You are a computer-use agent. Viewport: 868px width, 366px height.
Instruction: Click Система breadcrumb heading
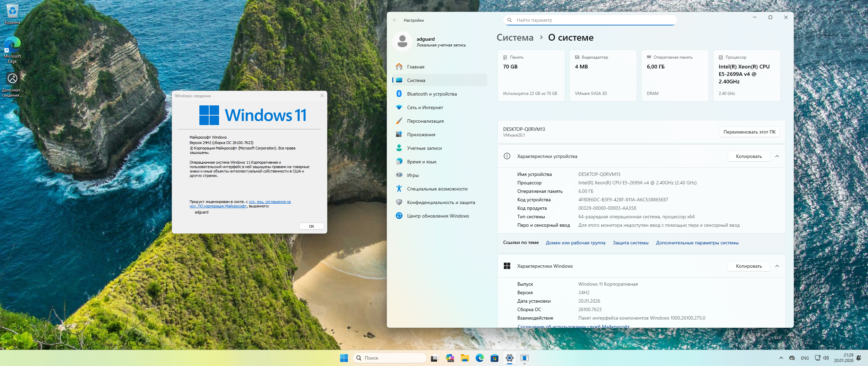[x=515, y=38]
